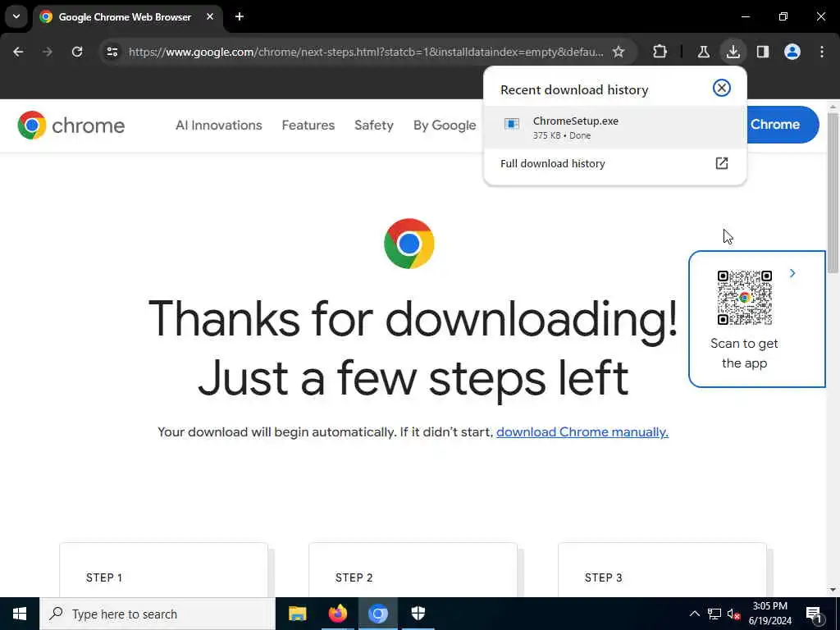Open the tab search dropdown arrow
This screenshot has height=630, width=840.
pyautogui.click(x=16, y=16)
